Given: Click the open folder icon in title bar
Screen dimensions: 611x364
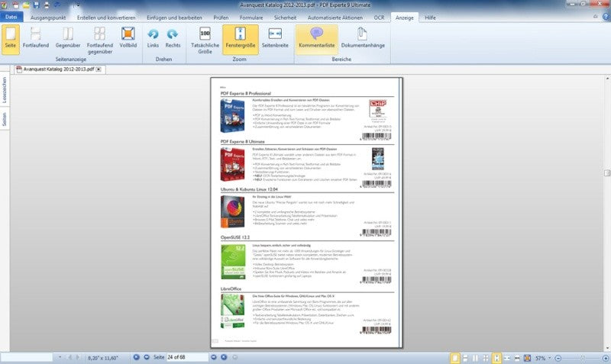Looking at the screenshot, I should tap(26, 5).
